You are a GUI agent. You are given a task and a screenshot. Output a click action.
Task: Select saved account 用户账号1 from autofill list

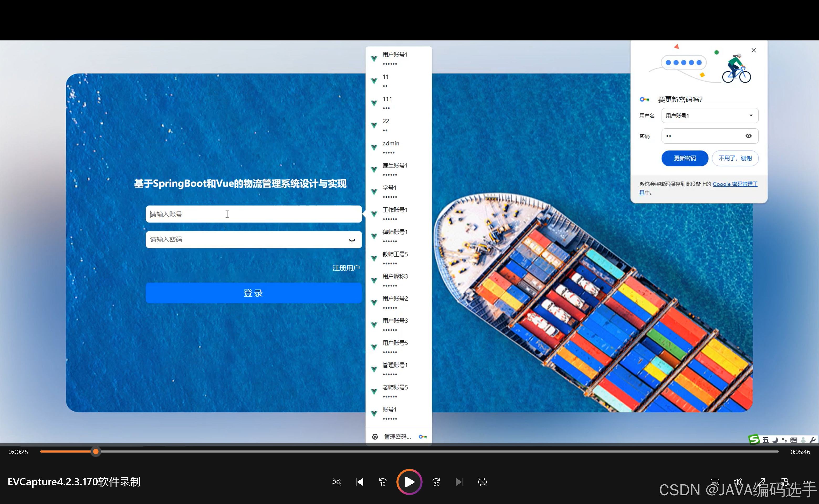coord(399,59)
